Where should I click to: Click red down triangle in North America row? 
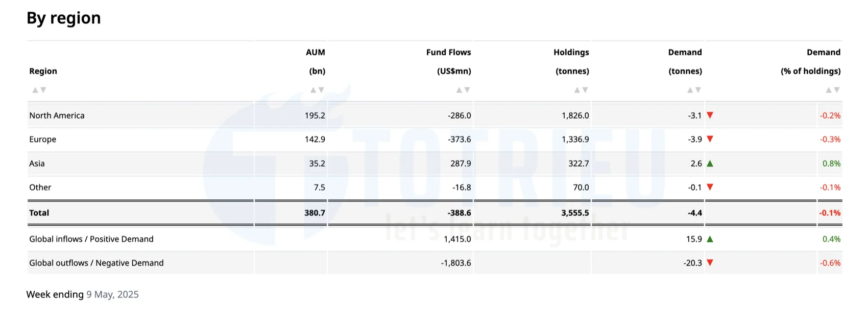(710, 115)
